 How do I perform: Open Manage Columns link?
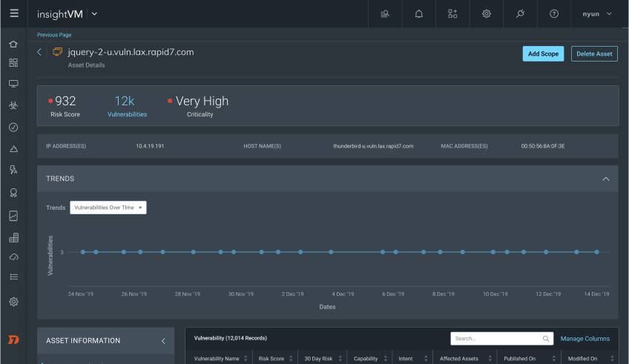[x=585, y=339]
